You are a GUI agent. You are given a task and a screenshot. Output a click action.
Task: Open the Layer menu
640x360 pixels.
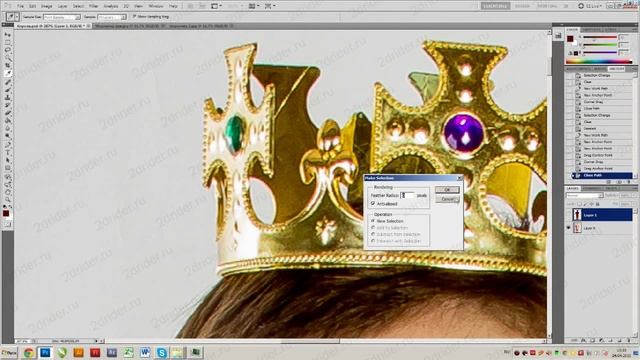(x=62, y=6)
